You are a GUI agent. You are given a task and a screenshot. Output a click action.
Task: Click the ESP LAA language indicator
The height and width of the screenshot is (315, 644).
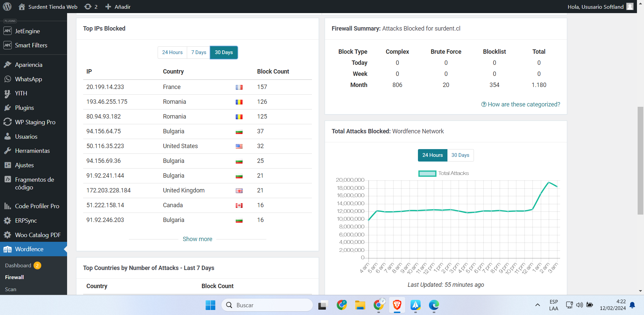coord(554,305)
